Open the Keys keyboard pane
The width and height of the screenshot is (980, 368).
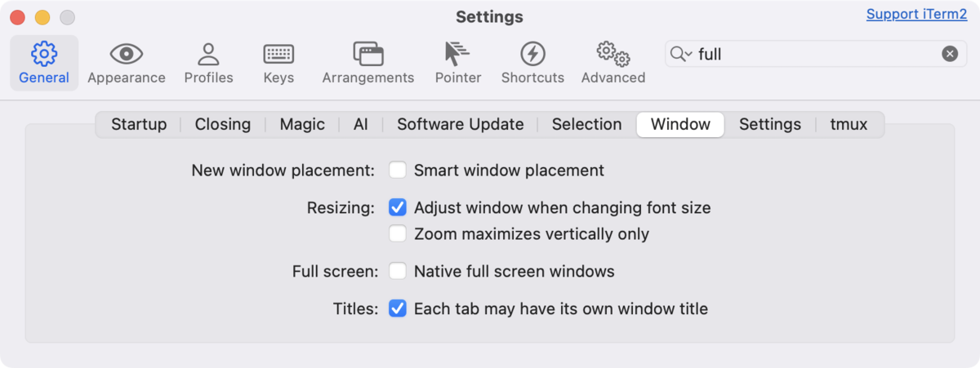278,63
